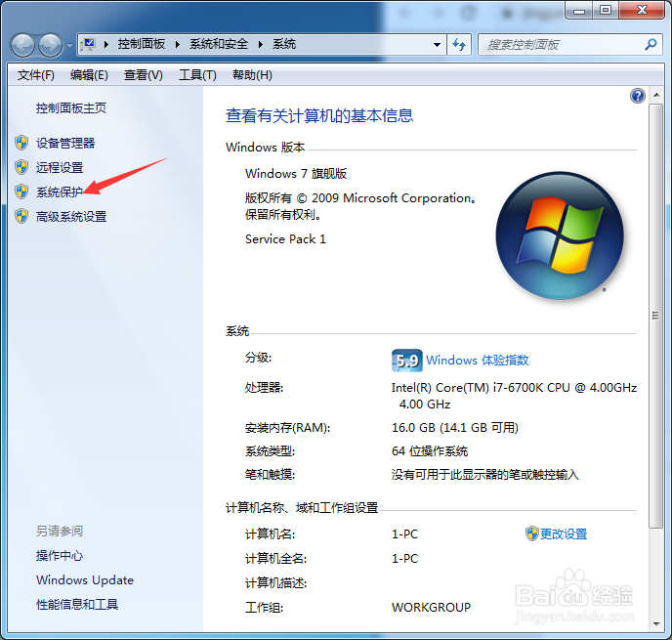Open 高级系统设置 link
Viewport: 672px width, 640px height.
tap(71, 217)
